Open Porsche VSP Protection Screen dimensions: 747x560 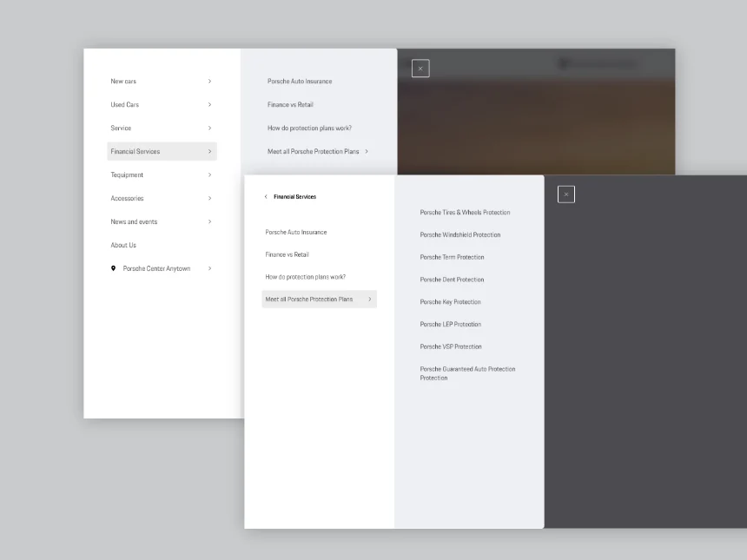(x=451, y=346)
